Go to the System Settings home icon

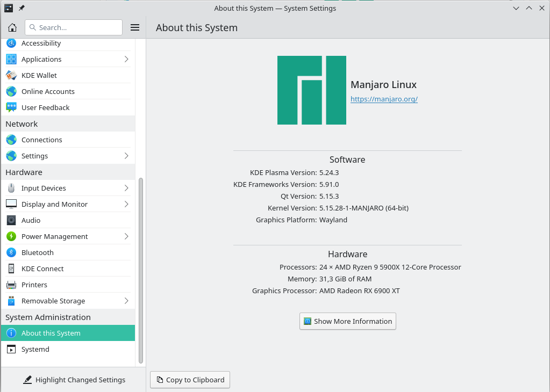pos(12,27)
